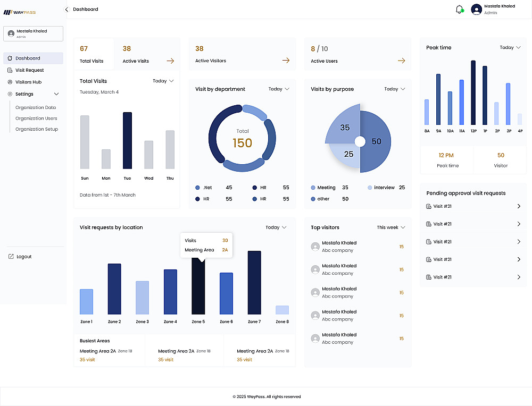Click the sidebar user avatar icon
Screen dimensions: 532x406
pos(11,33)
